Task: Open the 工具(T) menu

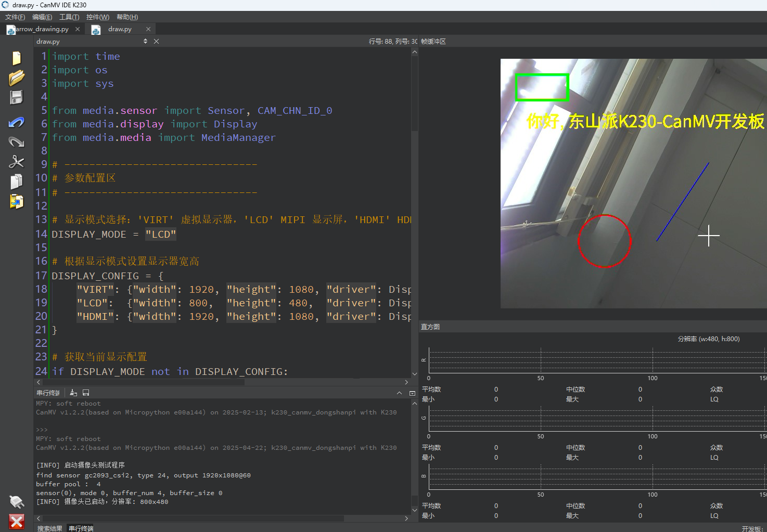Action: tap(69, 17)
